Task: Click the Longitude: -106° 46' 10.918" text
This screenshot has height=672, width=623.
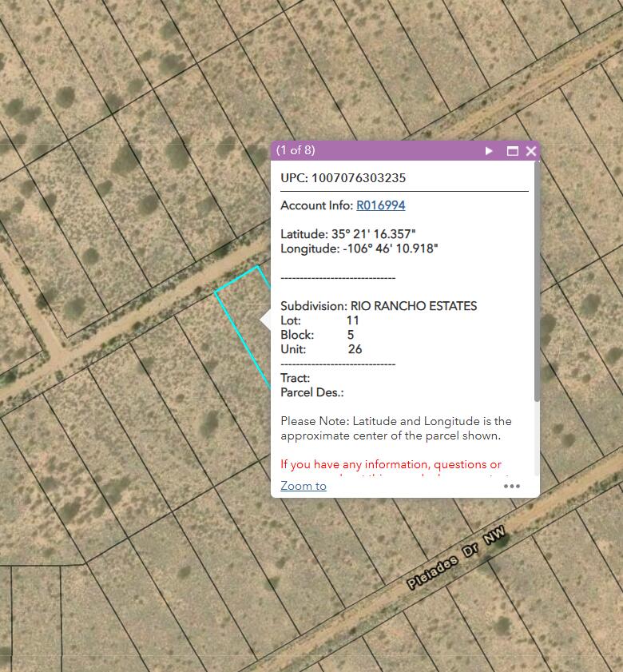Action: coord(359,249)
